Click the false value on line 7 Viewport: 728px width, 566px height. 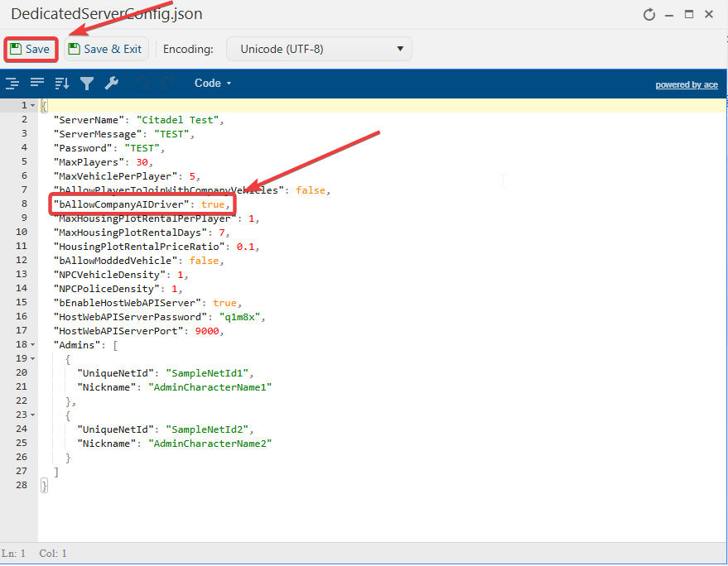[x=311, y=190]
